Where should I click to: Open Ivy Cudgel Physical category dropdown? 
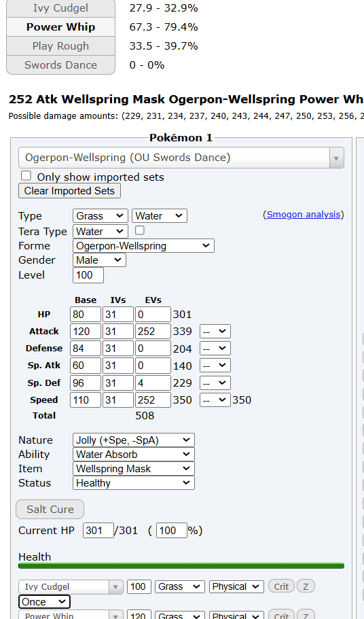236,586
